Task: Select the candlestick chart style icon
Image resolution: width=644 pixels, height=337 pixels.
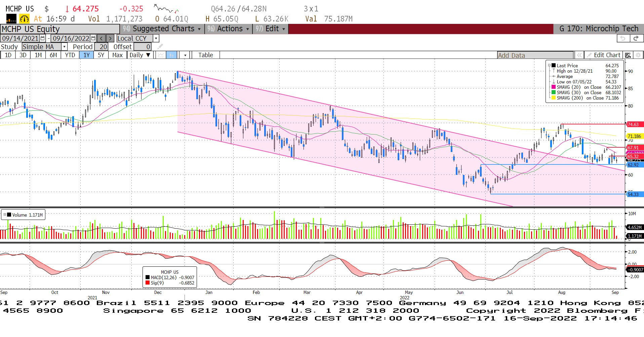Action: click(x=171, y=55)
